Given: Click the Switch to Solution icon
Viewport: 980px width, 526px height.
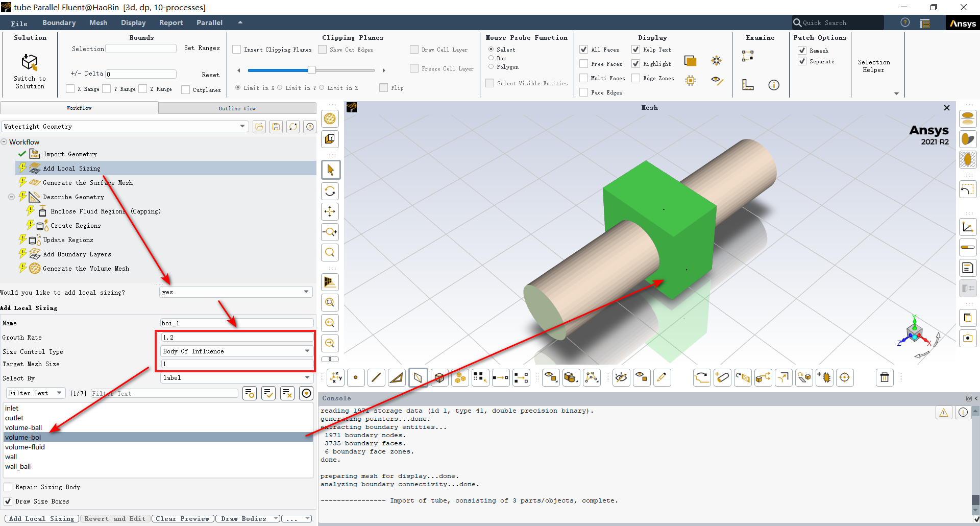Looking at the screenshot, I should coord(30,62).
